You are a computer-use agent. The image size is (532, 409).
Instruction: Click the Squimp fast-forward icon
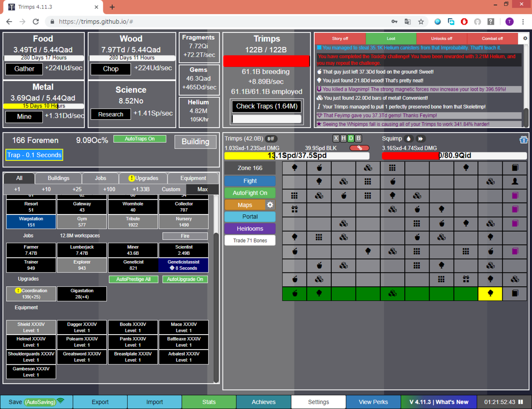[421, 138]
